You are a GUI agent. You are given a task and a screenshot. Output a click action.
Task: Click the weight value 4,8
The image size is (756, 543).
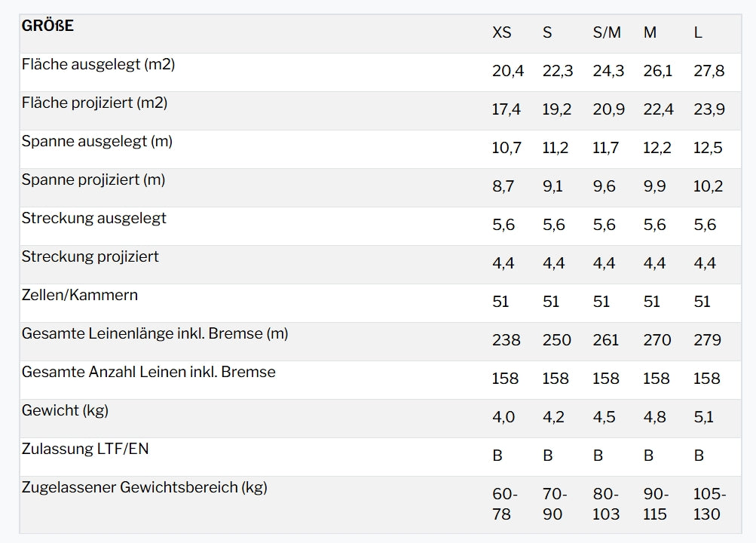655,418
